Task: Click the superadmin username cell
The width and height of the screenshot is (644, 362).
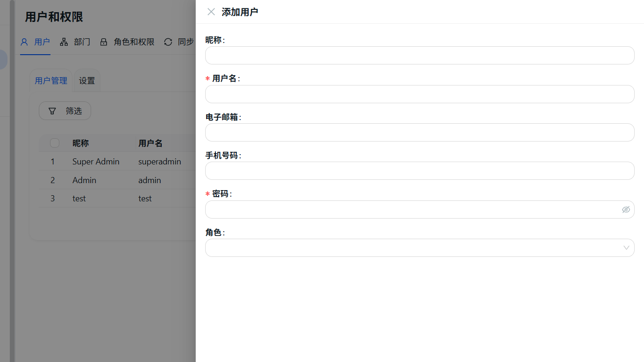Action: (x=160, y=162)
